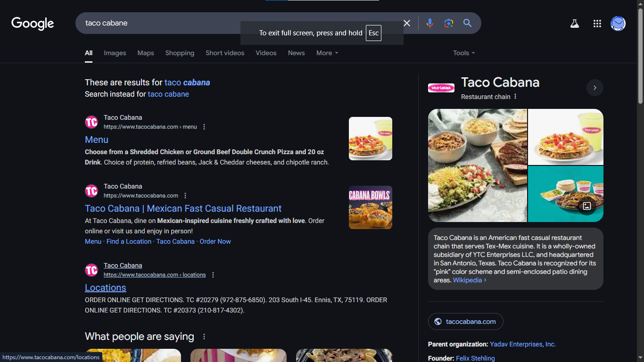Click the Yadav Enterprises, Inc. link
Image resolution: width=644 pixels, height=362 pixels.
click(523, 344)
